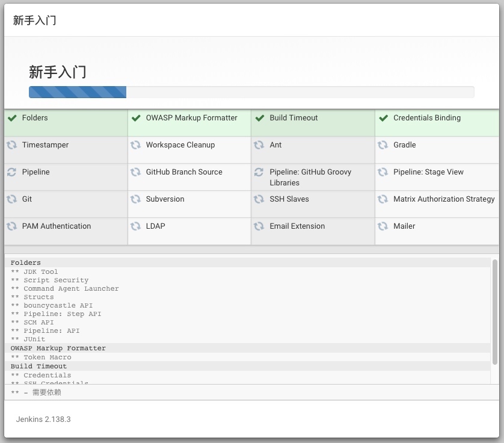Image resolution: width=504 pixels, height=443 pixels.
Task: Click the installation progress bar
Action: pyautogui.click(x=251, y=92)
